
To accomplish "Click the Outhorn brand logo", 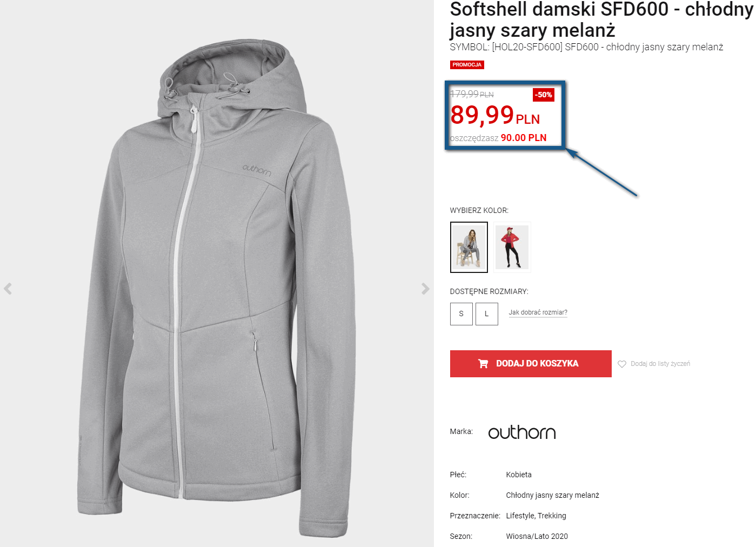I will tap(522, 432).
